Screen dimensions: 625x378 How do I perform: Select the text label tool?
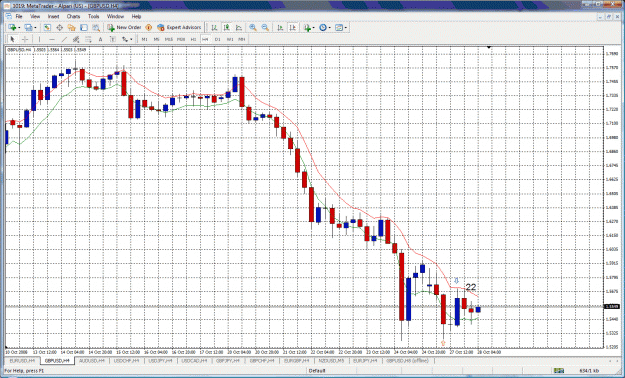pyautogui.click(x=113, y=39)
